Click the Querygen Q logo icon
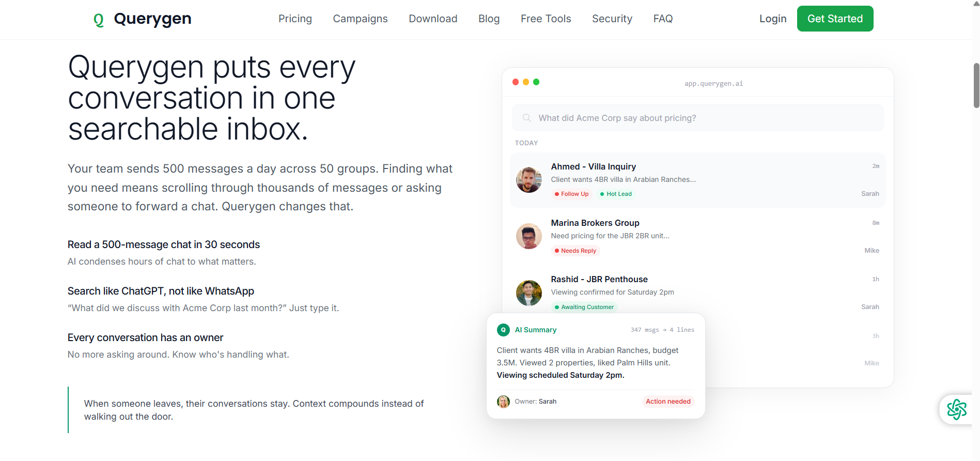 [99, 20]
